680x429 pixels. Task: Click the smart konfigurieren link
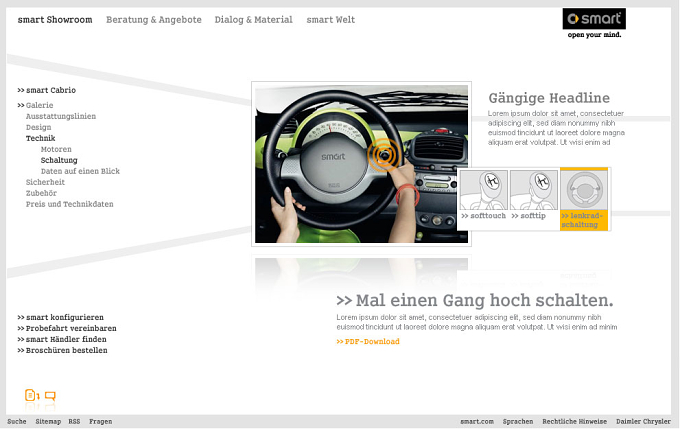click(x=60, y=318)
